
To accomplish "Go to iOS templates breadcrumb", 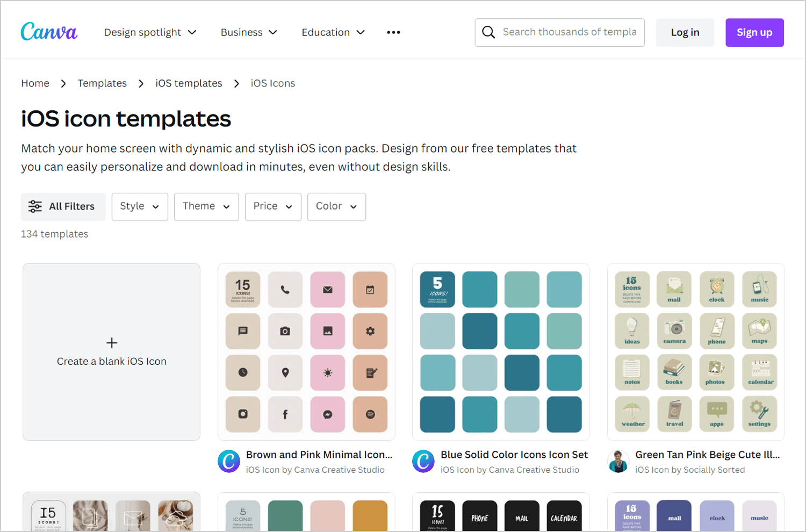I will (x=189, y=83).
